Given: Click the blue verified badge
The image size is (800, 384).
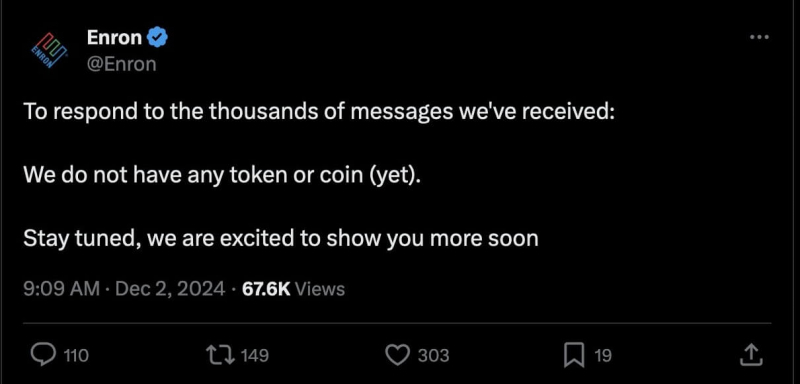Looking at the screenshot, I should point(158,38).
